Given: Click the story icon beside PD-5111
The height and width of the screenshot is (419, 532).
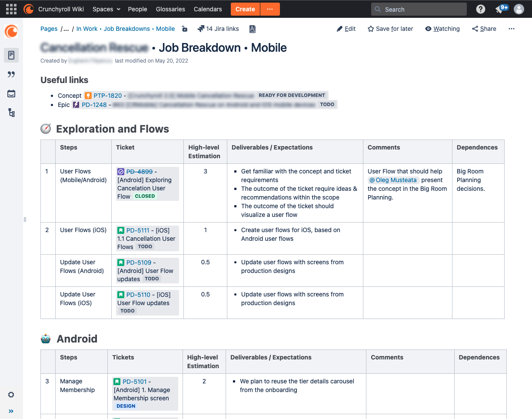Looking at the screenshot, I should pos(121,230).
